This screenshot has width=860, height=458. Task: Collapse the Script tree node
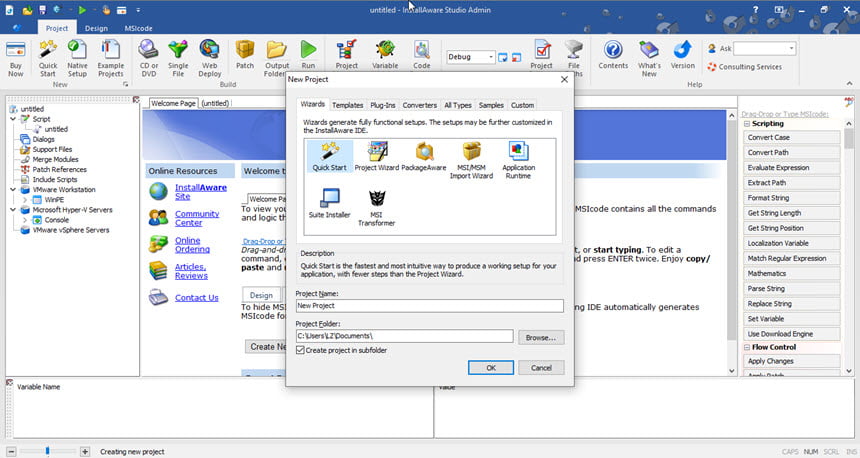(x=13, y=119)
